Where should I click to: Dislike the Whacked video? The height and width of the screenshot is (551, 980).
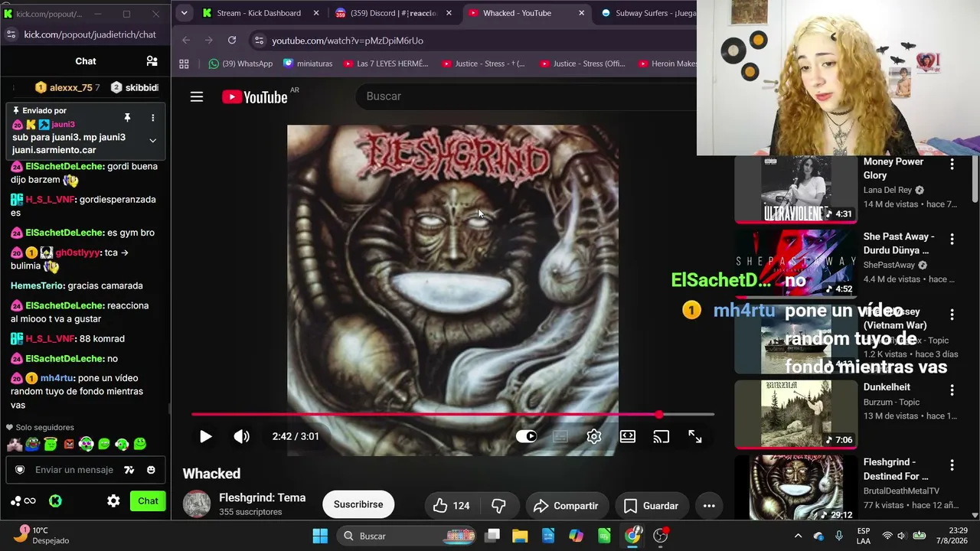click(x=498, y=506)
